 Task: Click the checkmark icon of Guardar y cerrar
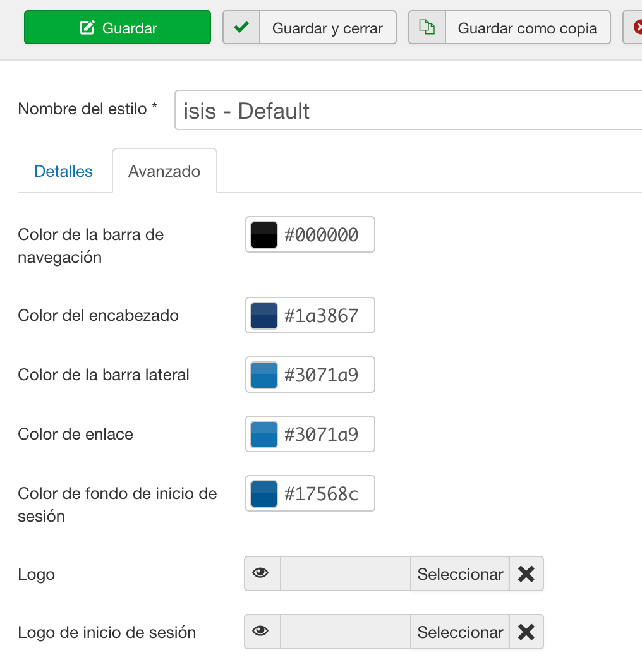pos(241,27)
